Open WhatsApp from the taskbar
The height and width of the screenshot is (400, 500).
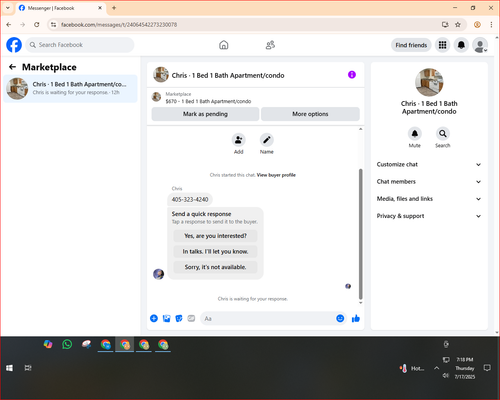point(67,344)
